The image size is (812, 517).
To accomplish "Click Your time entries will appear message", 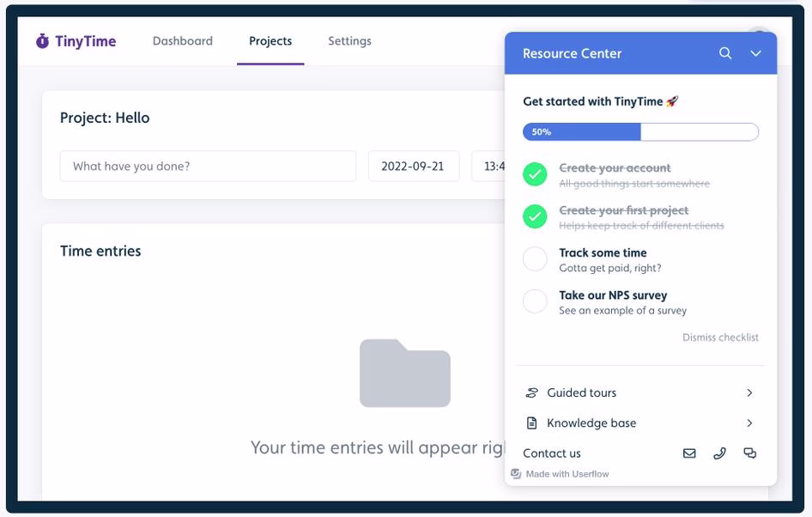I will coord(378,447).
